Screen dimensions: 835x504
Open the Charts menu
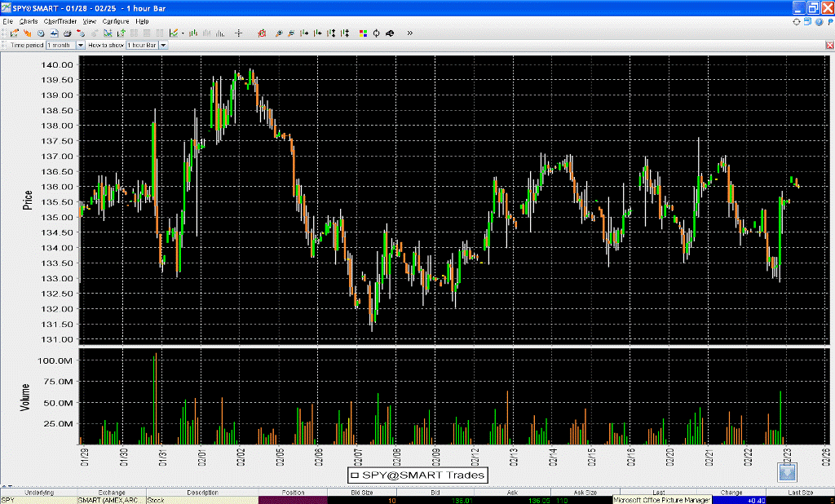pos(29,21)
